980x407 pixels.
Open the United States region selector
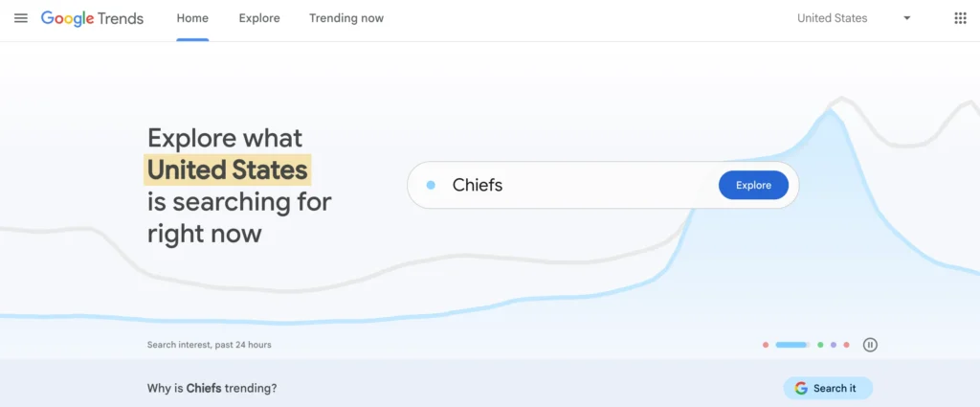click(833, 18)
